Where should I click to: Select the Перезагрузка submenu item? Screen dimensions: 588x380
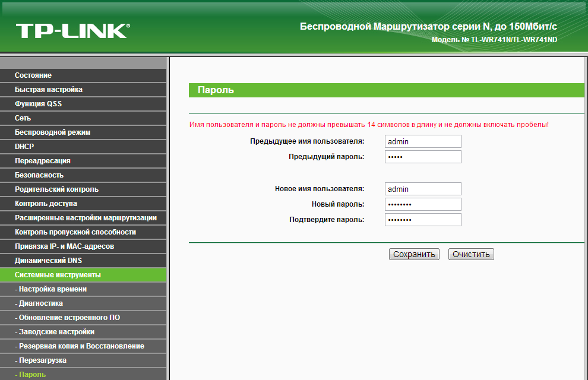[x=83, y=360]
